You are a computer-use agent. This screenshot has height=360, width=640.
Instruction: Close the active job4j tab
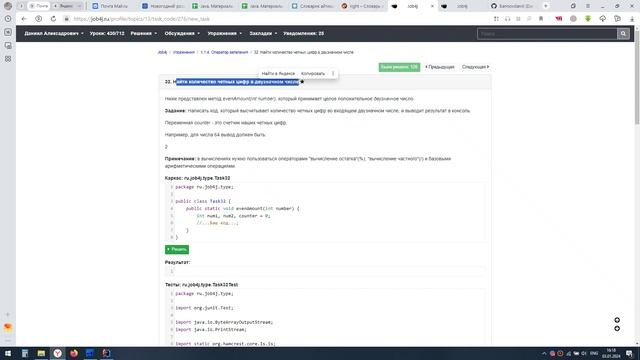coord(432,6)
